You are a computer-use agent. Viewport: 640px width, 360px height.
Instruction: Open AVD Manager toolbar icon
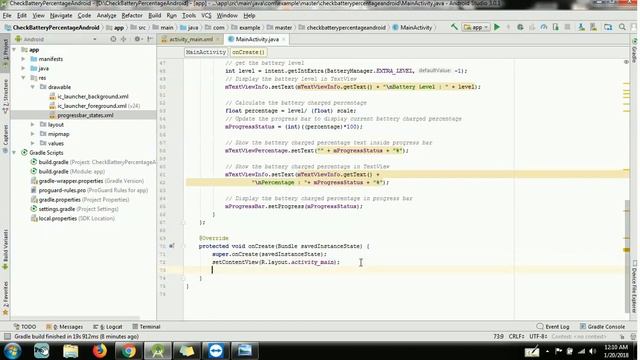click(581, 27)
